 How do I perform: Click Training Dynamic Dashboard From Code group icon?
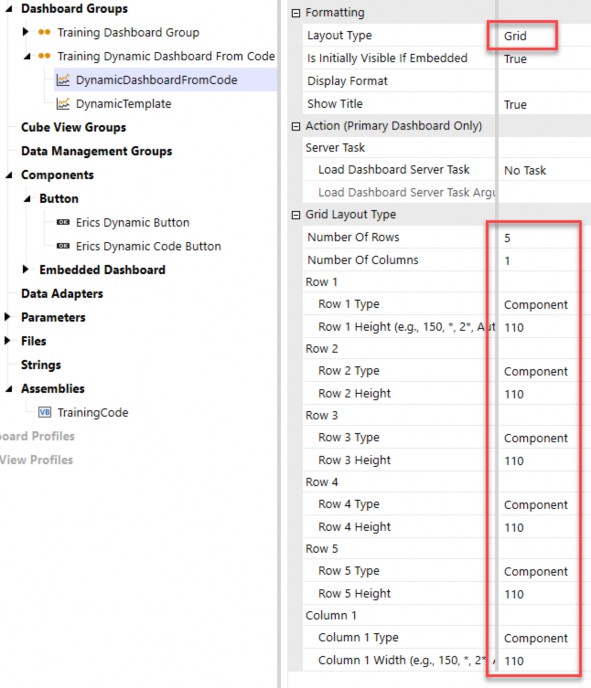click(44, 56)
